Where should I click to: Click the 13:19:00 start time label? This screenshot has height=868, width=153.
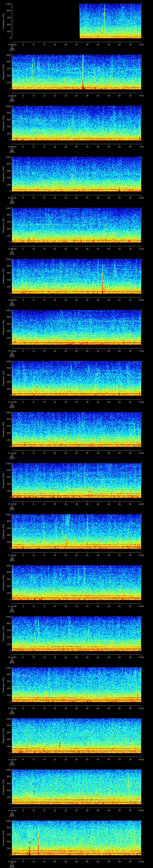(x=12, y=810)
